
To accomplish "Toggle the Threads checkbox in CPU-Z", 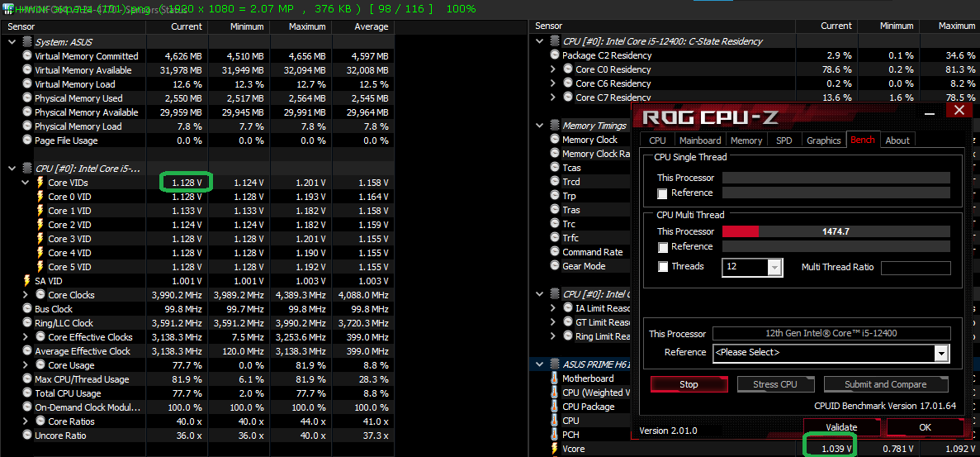I will [x=662, y=267].
